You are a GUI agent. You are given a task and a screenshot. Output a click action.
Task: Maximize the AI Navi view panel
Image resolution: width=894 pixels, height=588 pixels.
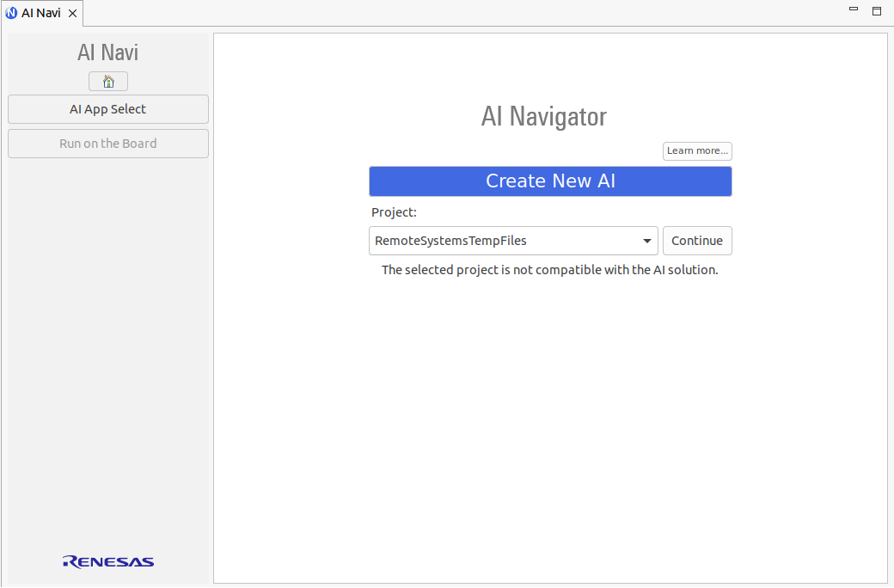(877, 11)
